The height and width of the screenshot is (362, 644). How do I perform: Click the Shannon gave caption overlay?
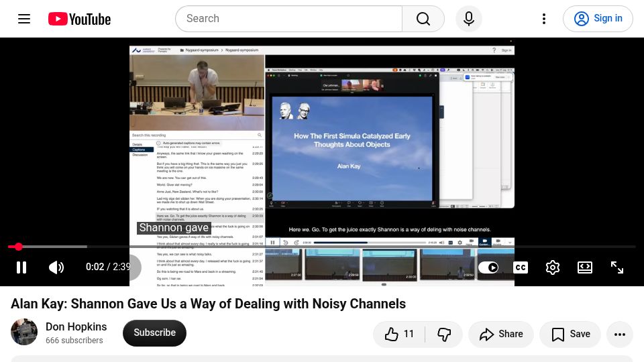click(174, 228)
